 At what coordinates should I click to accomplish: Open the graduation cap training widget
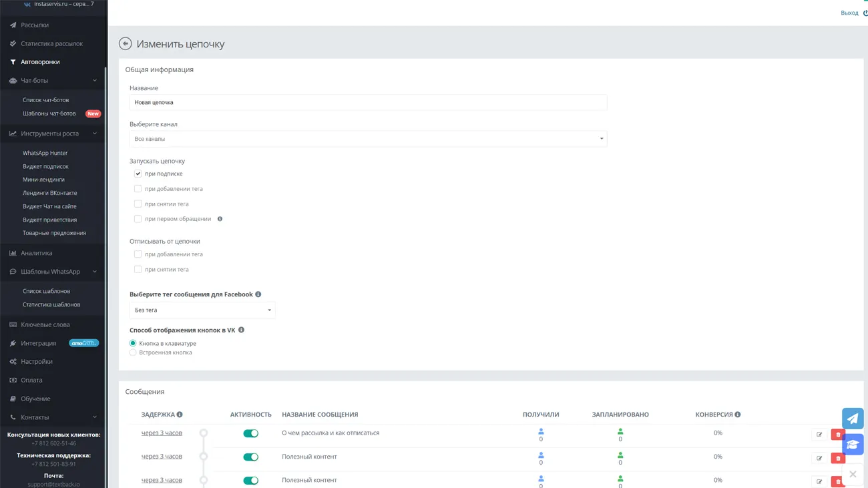click(x=853, y=445)
